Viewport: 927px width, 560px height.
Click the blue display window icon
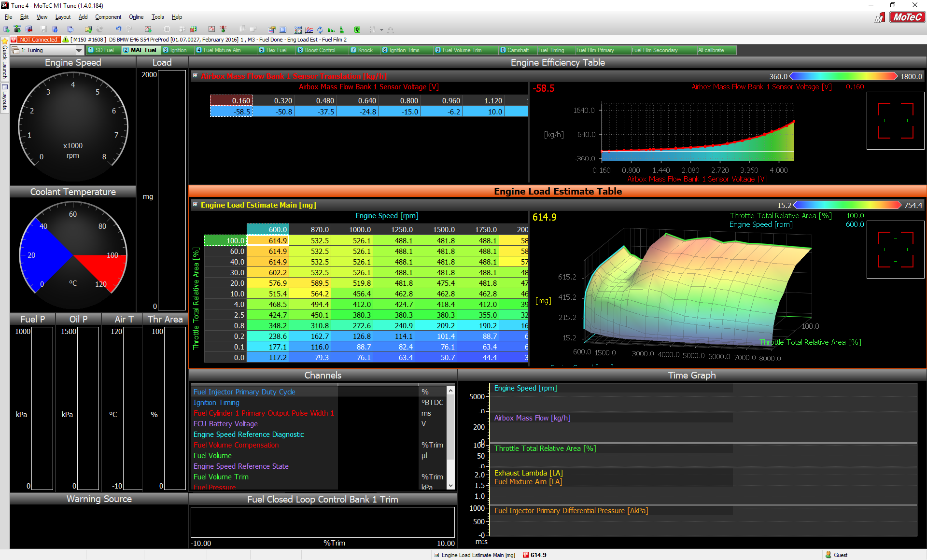[x=283, y=29]
